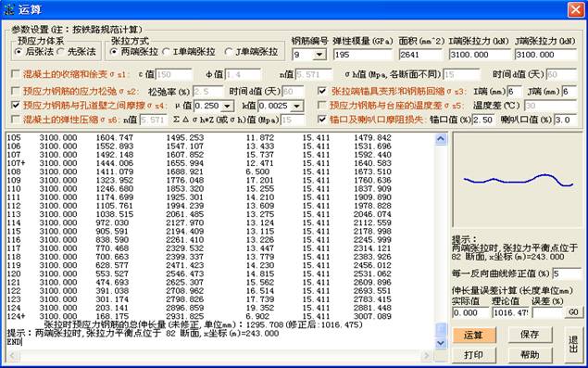
Task: Click the results list scroll-up arrow
Action: 442,139
